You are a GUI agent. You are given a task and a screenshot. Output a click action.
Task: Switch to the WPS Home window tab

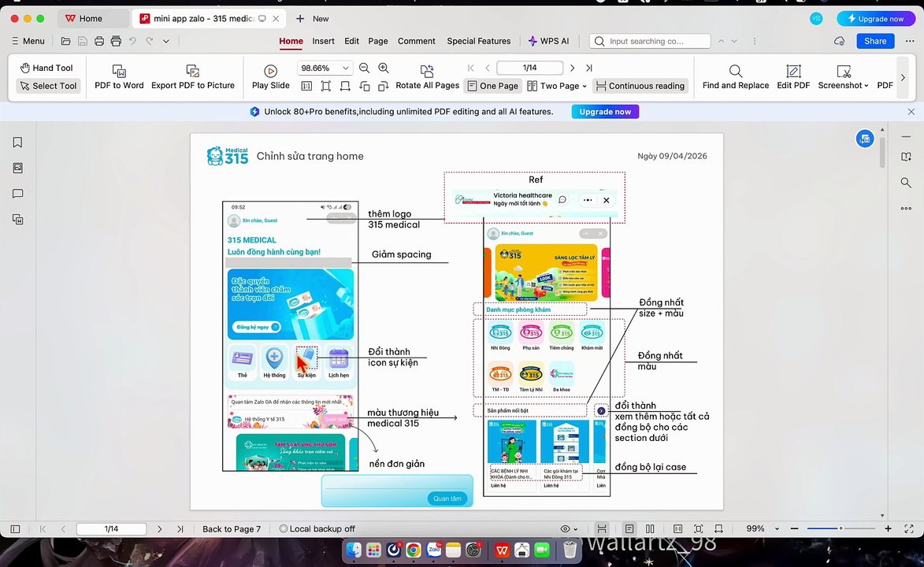pyautogui.click(x=91, y=18)
